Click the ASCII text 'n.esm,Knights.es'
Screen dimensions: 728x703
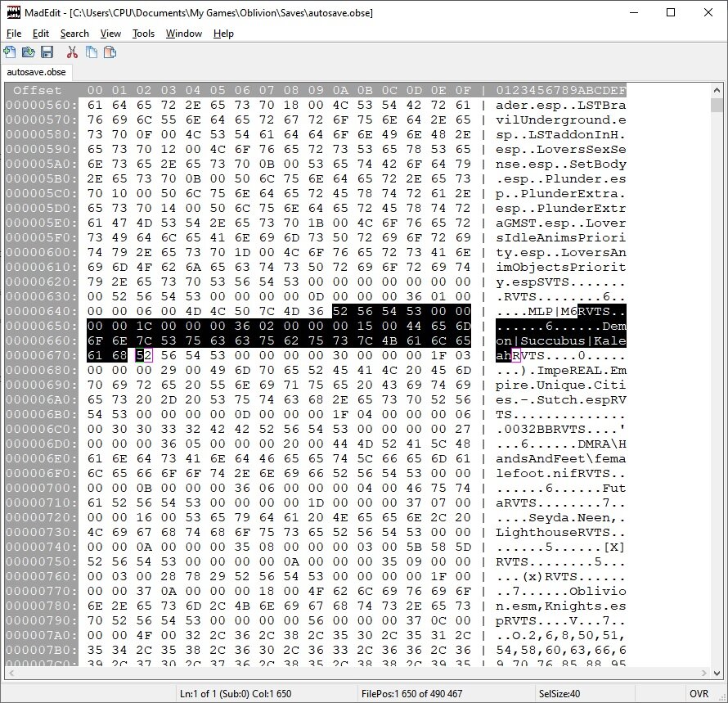(561, 606)
